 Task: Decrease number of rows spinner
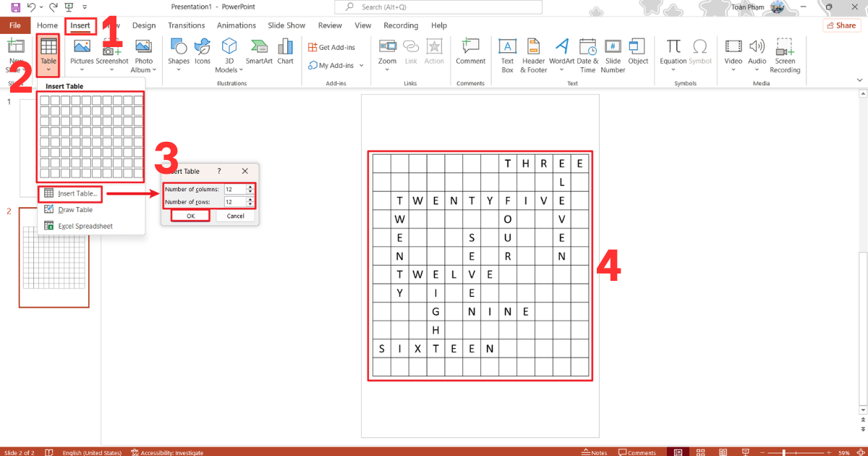tap(250, 204)
